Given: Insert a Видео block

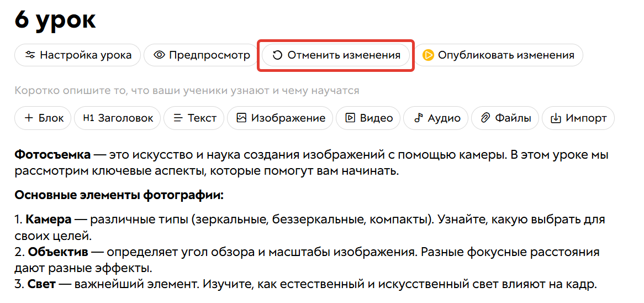Looking at the screenshot, I should coord(368,118).
